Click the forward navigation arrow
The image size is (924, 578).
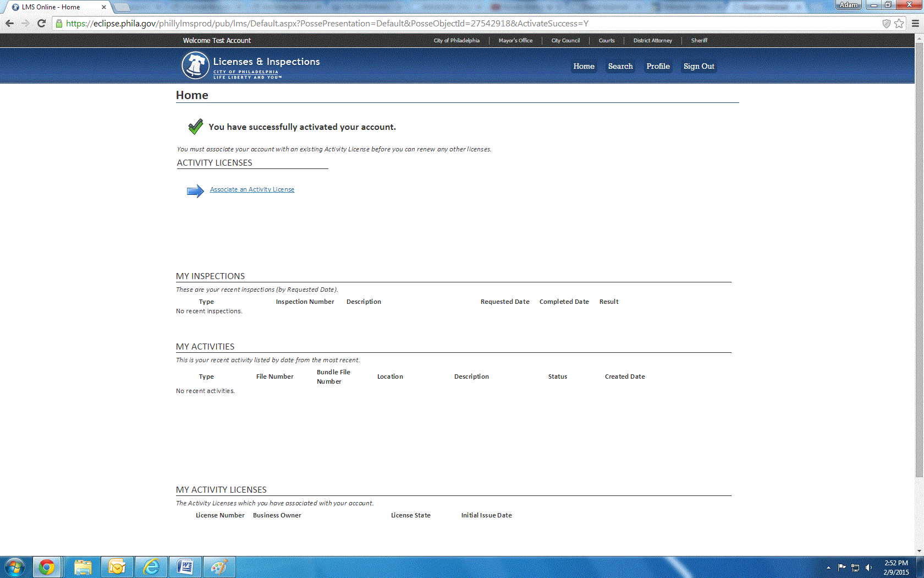point(25,23)
